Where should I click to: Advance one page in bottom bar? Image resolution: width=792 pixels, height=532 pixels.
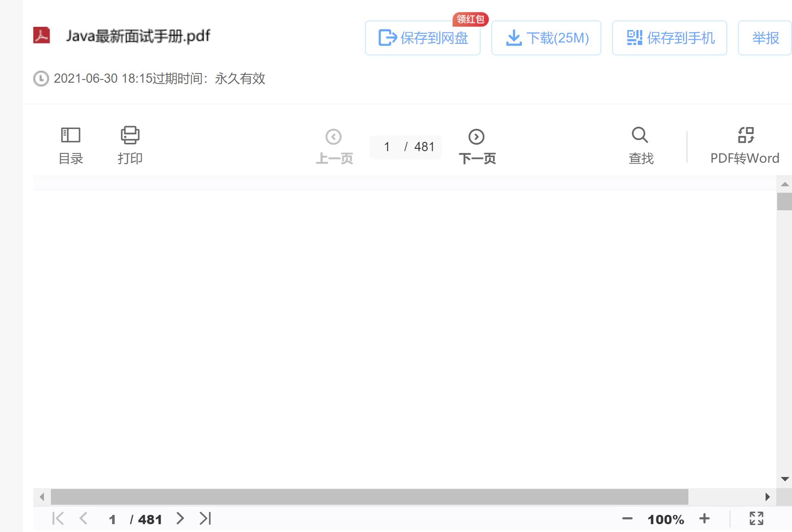[180, 519]
